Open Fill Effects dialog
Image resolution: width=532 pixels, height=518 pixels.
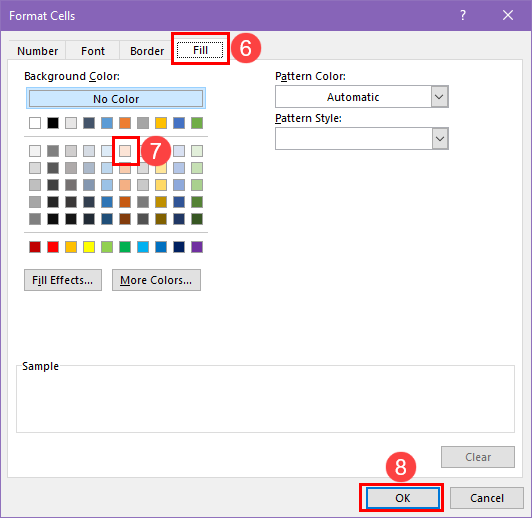(x=63, y=280)
